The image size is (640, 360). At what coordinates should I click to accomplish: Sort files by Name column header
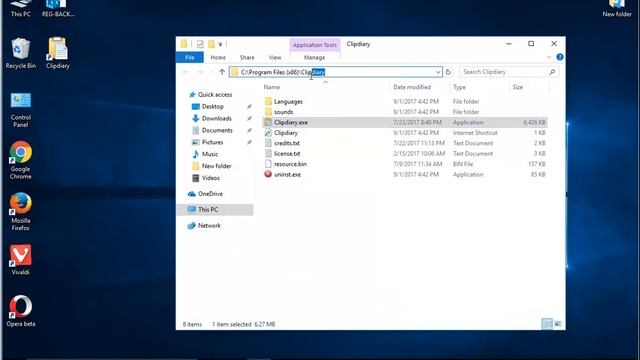point(272,87)
